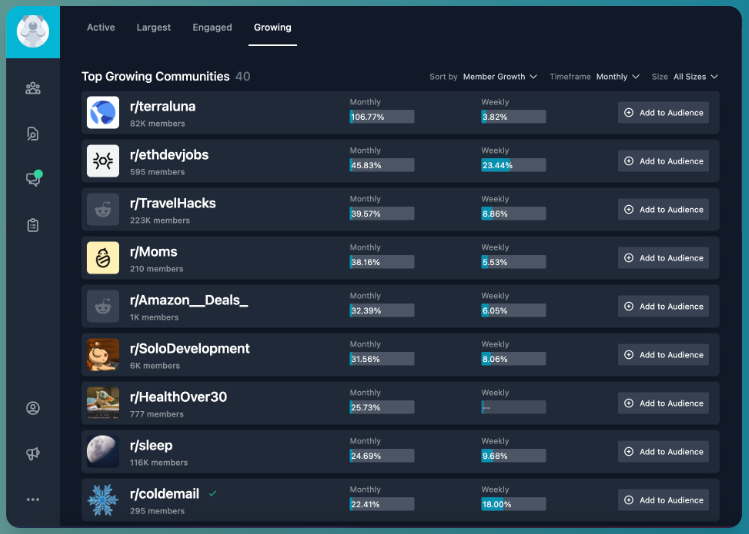Image resolution: width=749 pixels, height=534 pixels.
Task: Click the r/Moms yellow avatar icon
Action: point(103,258)
